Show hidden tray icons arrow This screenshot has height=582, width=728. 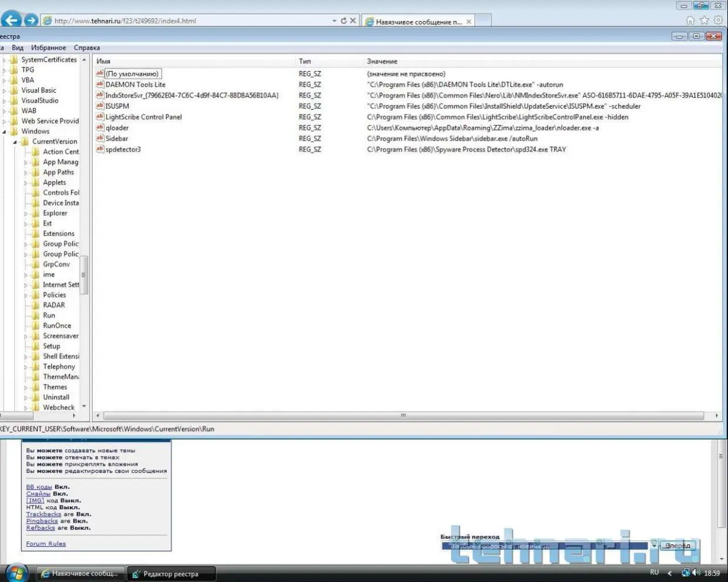click(x=669, y=573)
